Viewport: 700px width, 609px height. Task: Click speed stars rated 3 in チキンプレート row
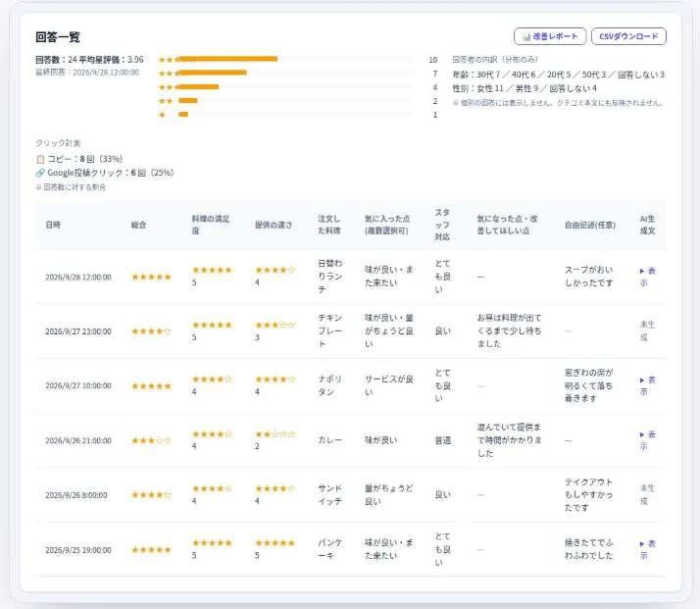[x=275, y=325]
